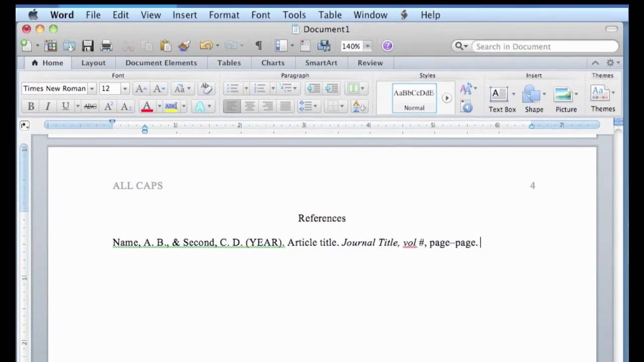This screenshot has width=644, height=362.
Task: Align text to center
Action: (x=250, y=106)
